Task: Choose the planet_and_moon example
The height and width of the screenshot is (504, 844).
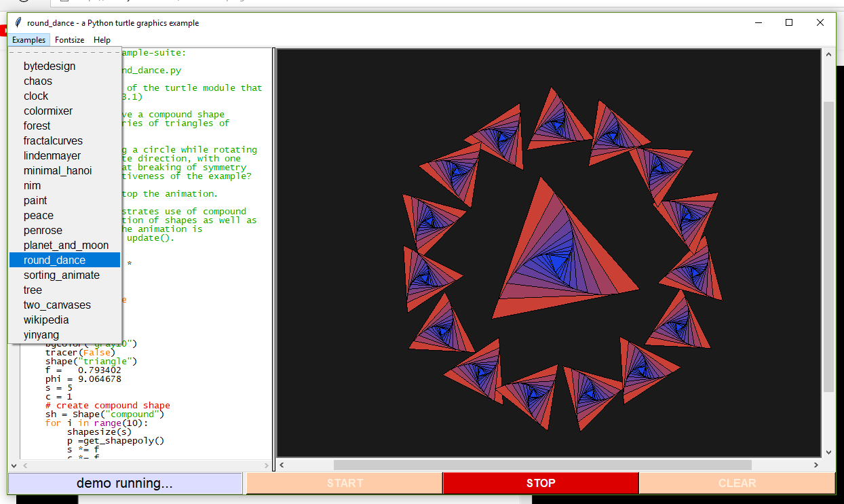Action: tap(66, 246)
